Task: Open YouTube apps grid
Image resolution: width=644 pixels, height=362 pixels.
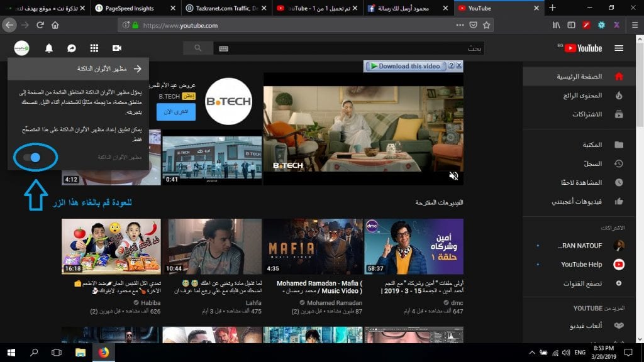Action: pos(94,48)
